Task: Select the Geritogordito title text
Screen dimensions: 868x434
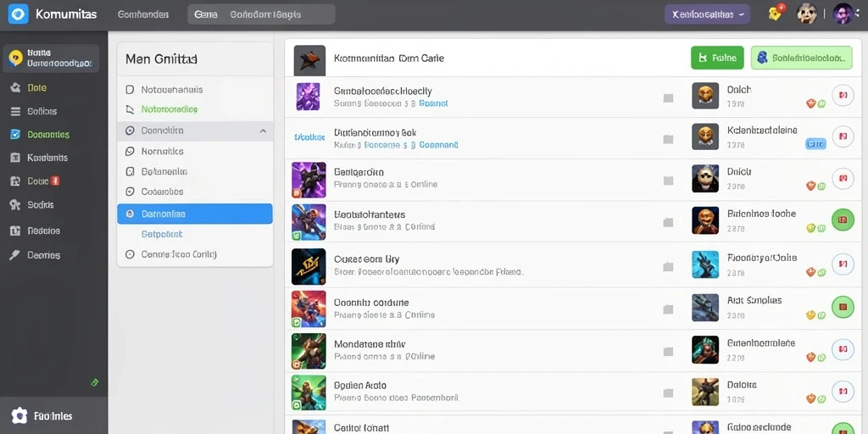Action: tap(359, 172)
